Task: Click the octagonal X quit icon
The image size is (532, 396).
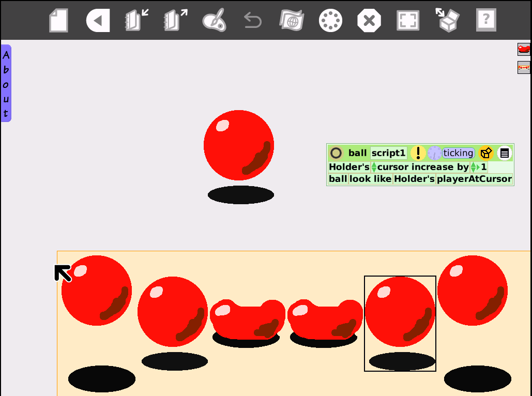Action: [x=369, y=21]
